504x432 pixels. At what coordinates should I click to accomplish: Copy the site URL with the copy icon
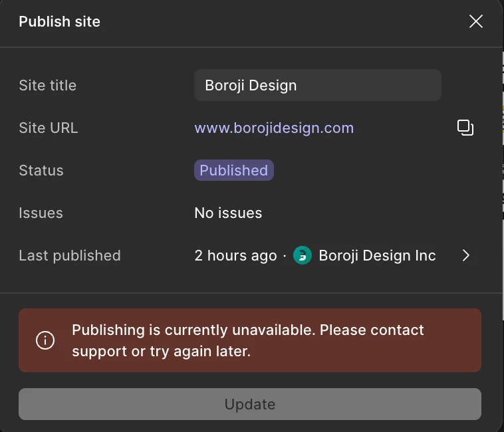point(465,128)
